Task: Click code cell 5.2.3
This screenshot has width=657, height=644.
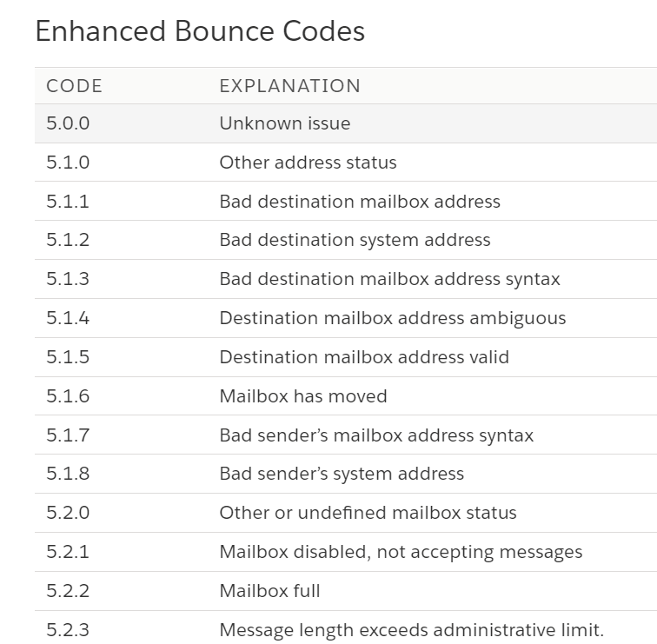Action: 68,630
